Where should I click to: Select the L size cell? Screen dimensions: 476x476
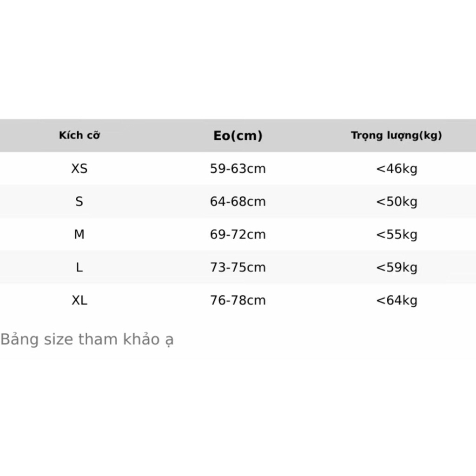(79, 267)
